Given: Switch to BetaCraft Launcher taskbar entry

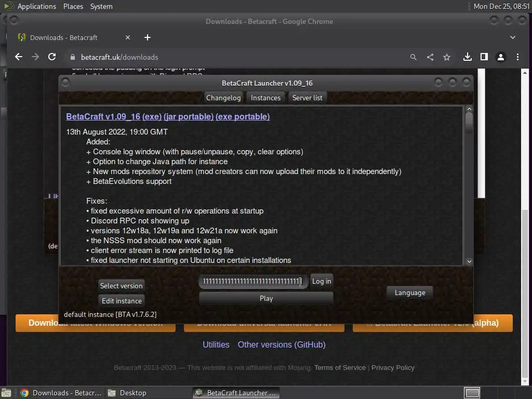Looking at the screenshot, I should (x=236, y=393).
